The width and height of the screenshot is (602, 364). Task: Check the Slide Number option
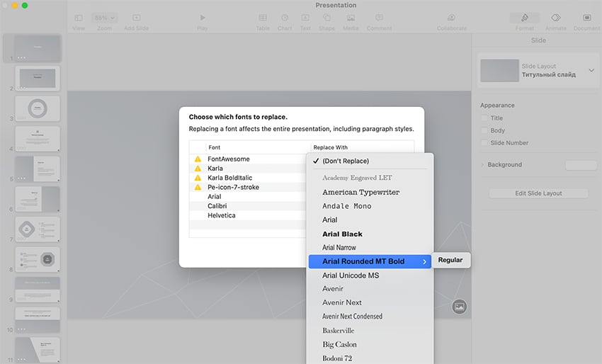(x=484, y=142)
